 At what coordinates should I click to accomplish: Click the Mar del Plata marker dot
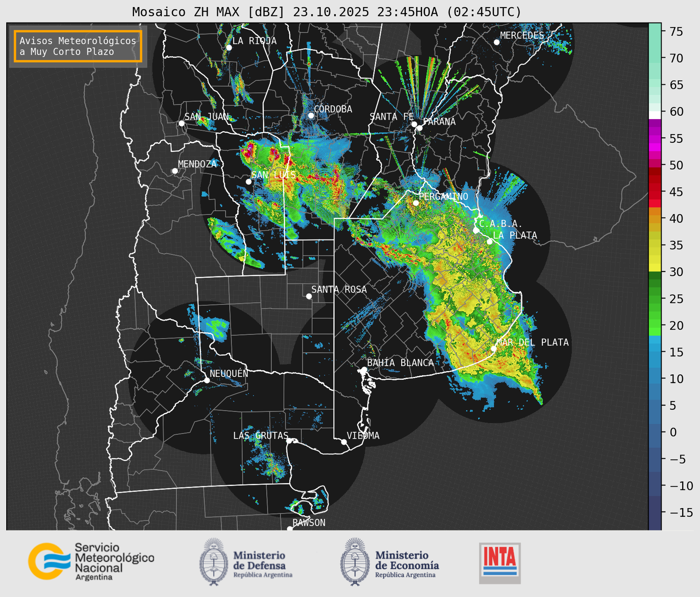494,349
